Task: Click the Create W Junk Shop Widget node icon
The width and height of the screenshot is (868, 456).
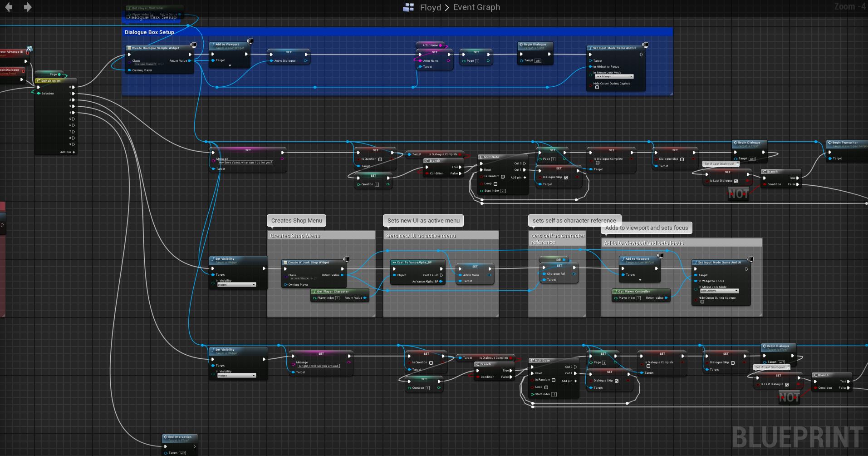Action: (x=285, y=263)
